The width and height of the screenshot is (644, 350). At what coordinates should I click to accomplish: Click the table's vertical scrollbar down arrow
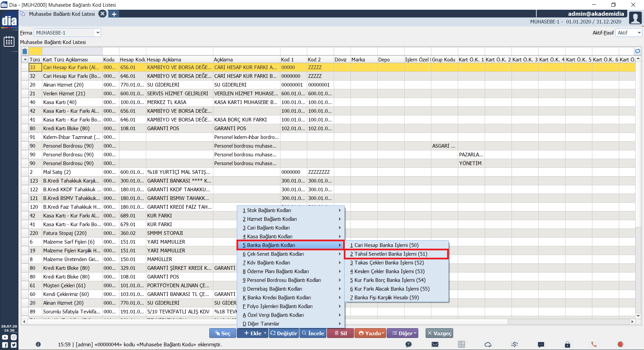point(638,316)
